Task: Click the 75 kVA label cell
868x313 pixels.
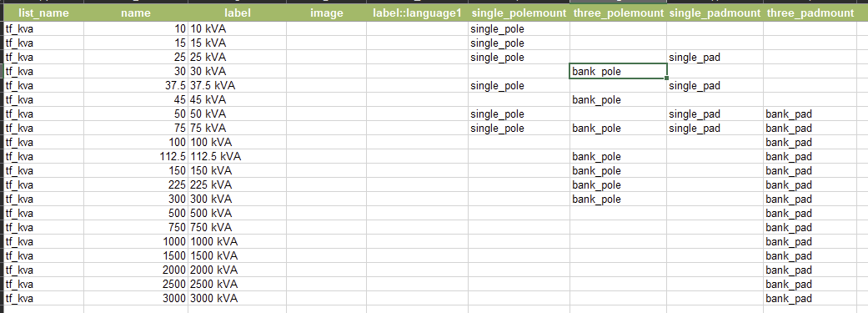Action: pos(238,129)
